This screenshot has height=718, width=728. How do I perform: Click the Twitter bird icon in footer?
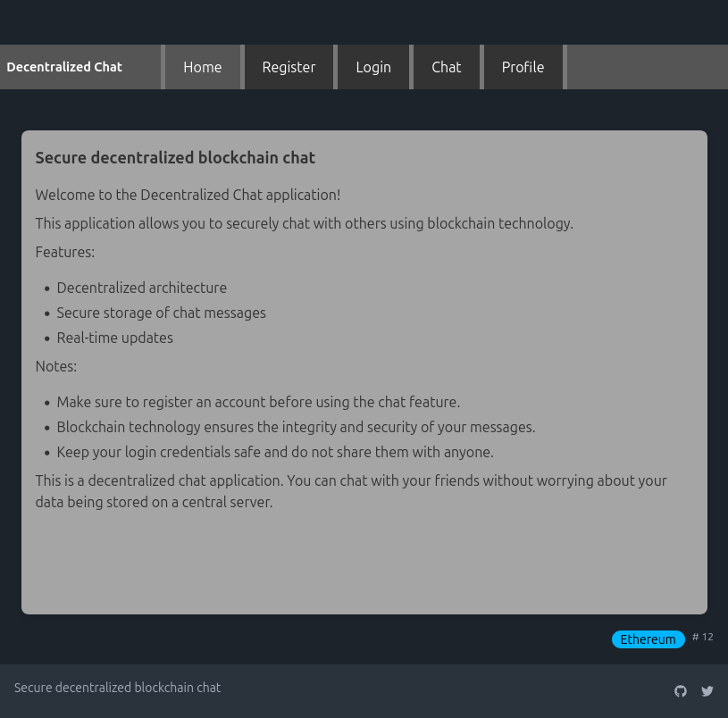point(707,691)
